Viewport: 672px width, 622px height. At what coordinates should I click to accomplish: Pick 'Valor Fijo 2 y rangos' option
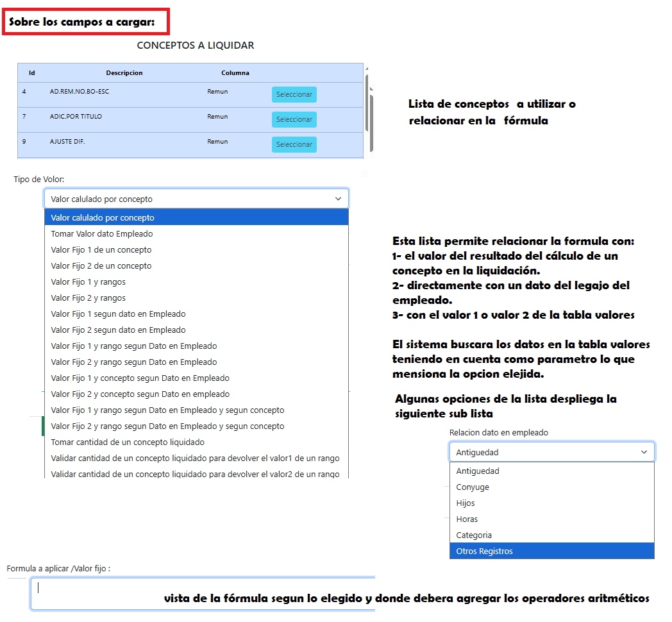tap(196, 298)
